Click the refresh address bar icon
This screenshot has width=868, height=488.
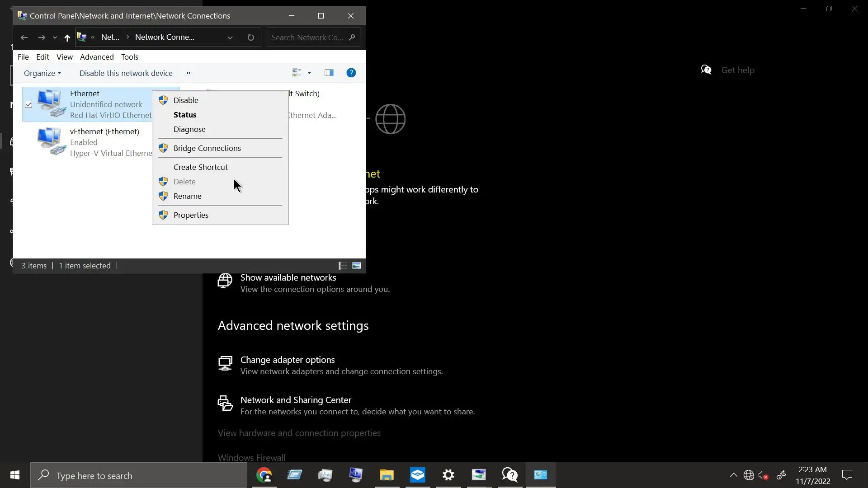(x=251, y=38)
